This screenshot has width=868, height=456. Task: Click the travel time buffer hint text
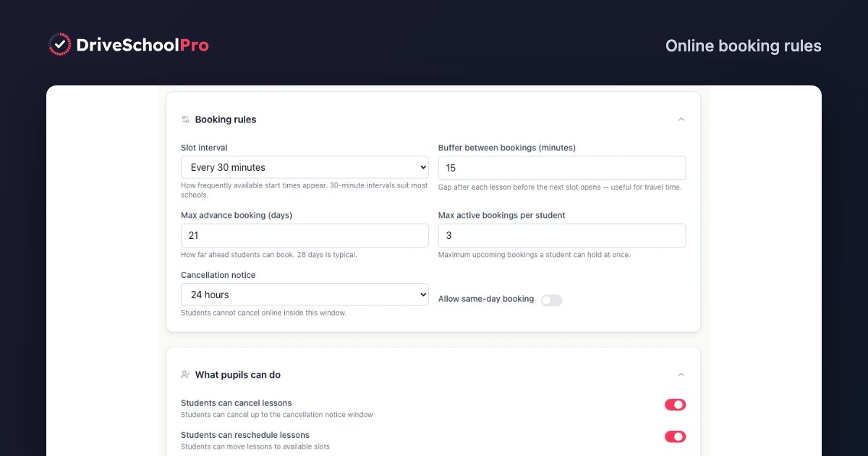(560, 187)
